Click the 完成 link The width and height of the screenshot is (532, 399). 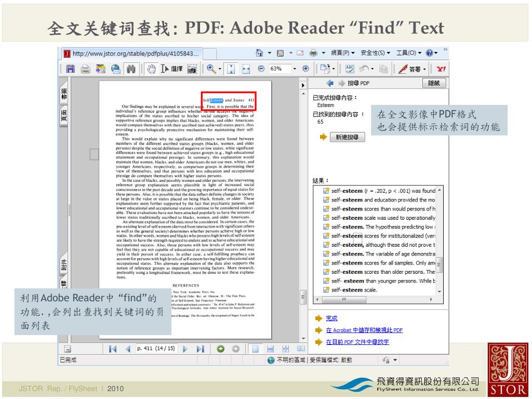click(x=331, y=318)
